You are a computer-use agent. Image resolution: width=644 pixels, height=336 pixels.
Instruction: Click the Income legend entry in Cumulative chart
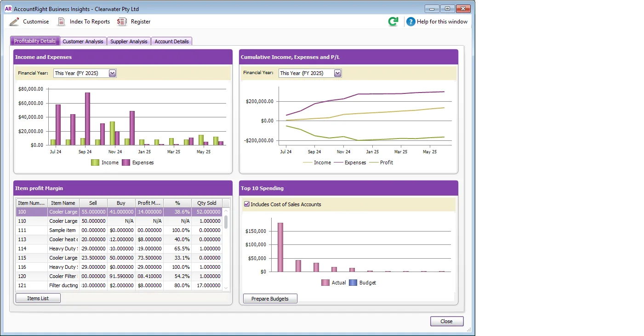(x=317, y=162)
